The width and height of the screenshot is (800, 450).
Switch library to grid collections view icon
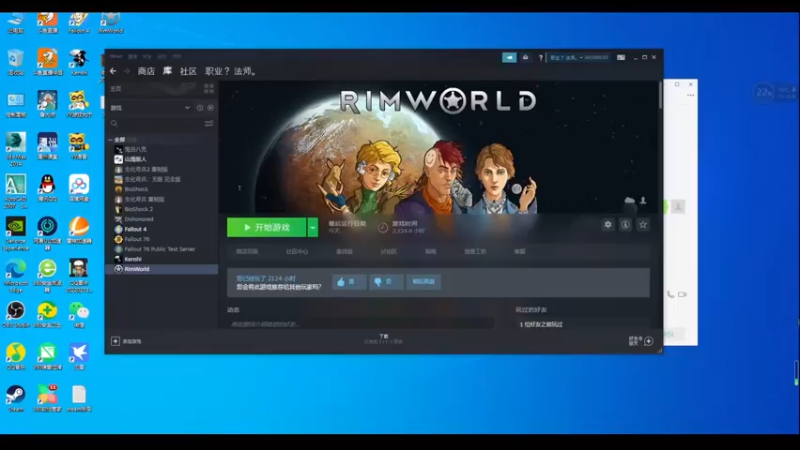[209, 89]
